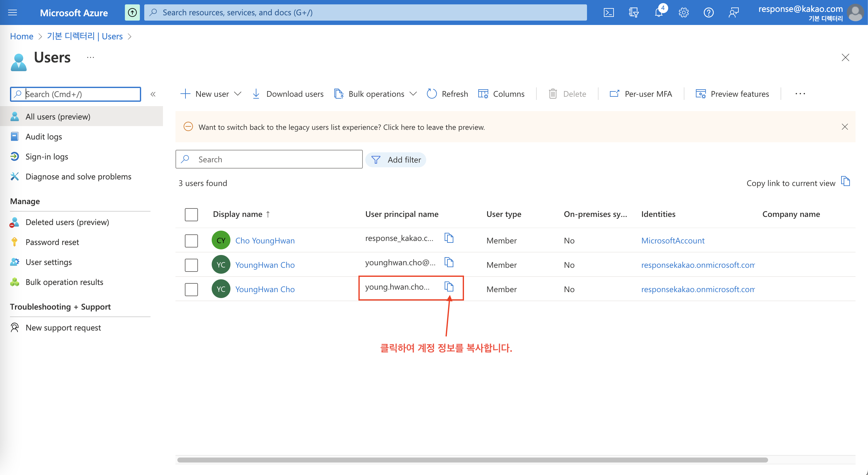Open YoungHwan Cho link in young.hwan.cho row
Screen dimensions: 868x475
coord(265,289)
